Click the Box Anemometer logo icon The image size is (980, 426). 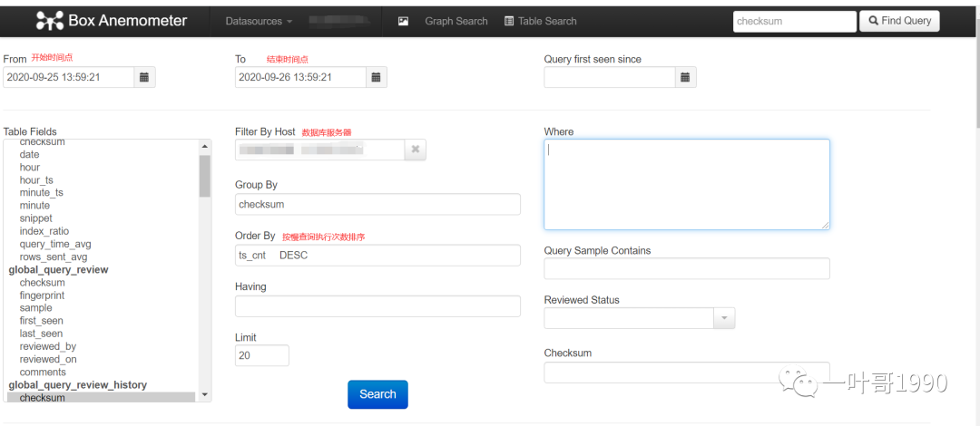49,21
